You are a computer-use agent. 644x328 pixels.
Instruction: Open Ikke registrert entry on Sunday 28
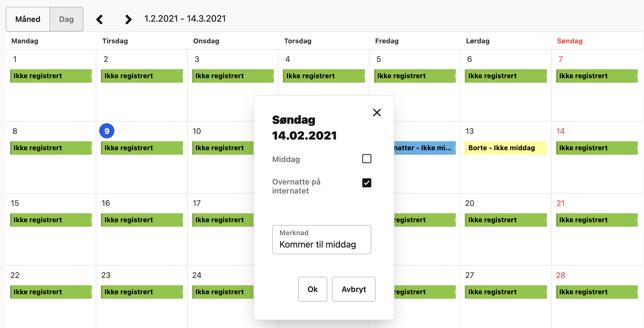(597, 292)
